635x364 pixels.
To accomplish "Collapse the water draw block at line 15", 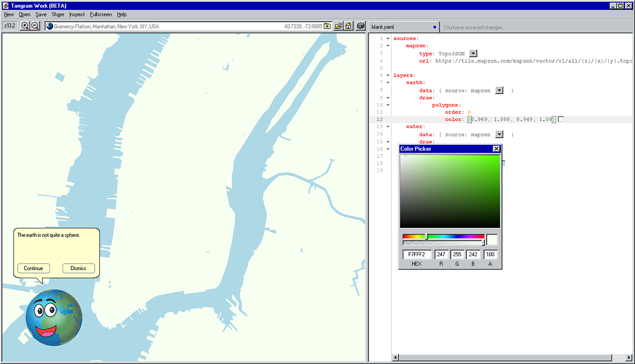I will pos(388,142).
